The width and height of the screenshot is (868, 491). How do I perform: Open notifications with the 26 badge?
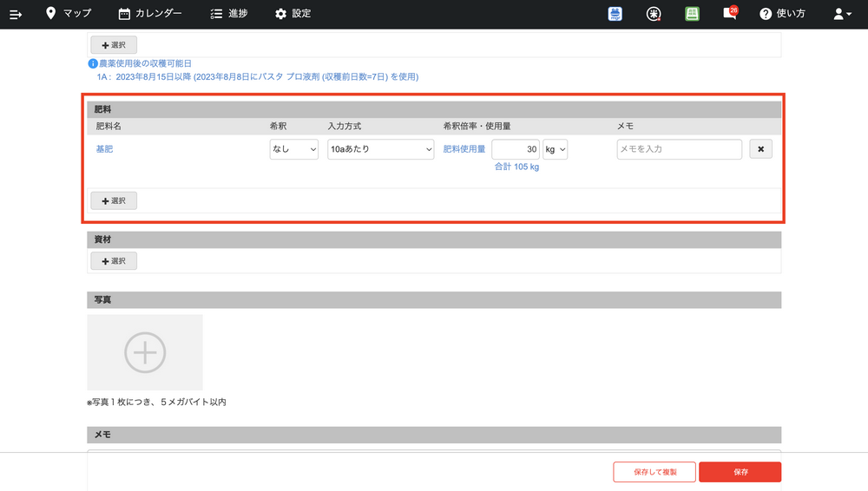(x=730, y=14)
